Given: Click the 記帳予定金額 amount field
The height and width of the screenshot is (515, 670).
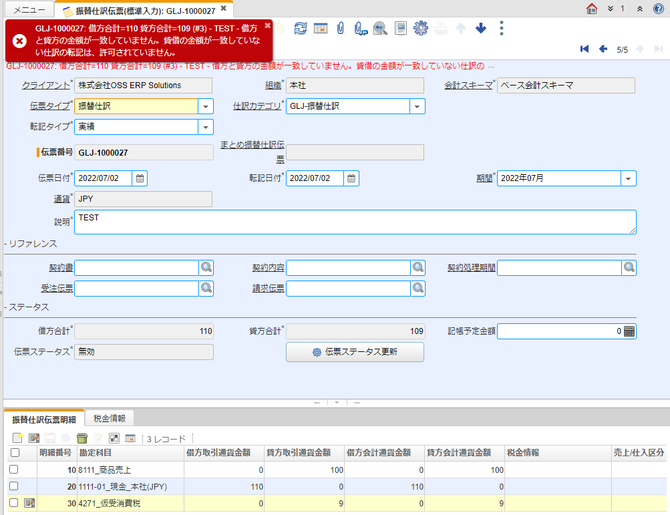Looking at the screenshot, I should [560, 331].
